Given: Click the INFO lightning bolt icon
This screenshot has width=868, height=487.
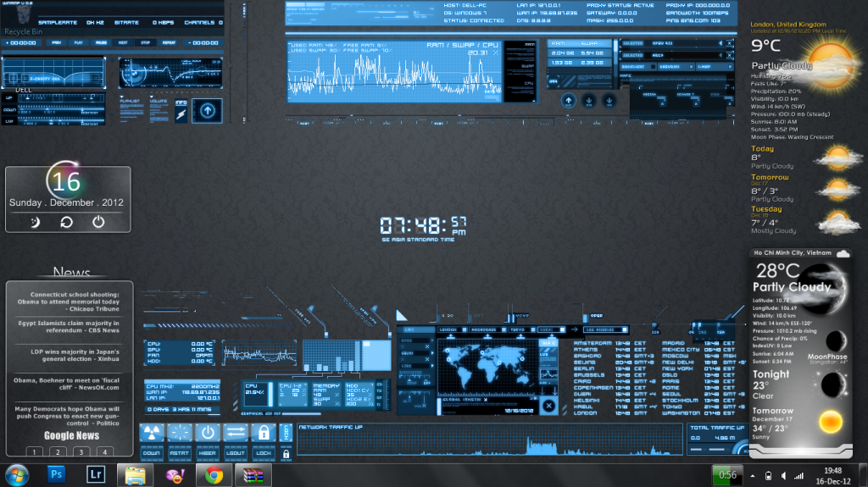Looking at the screenshot, I should click(x=181, y=114).
